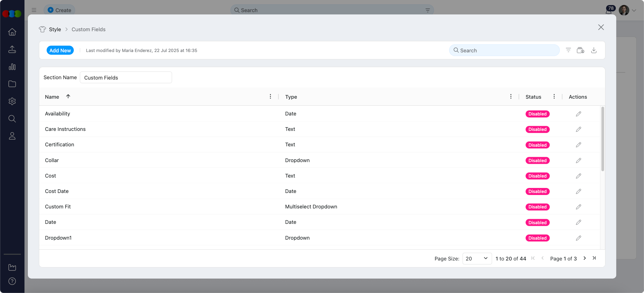Click the download icon in toolbar
644x293 pixels.
coord(594,50)
